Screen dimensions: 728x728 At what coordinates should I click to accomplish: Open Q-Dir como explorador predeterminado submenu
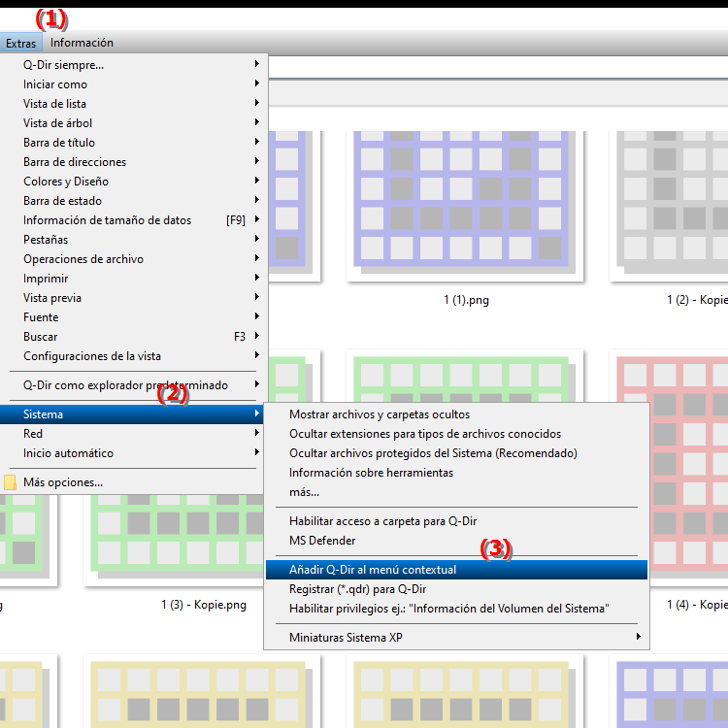(134, 385)
